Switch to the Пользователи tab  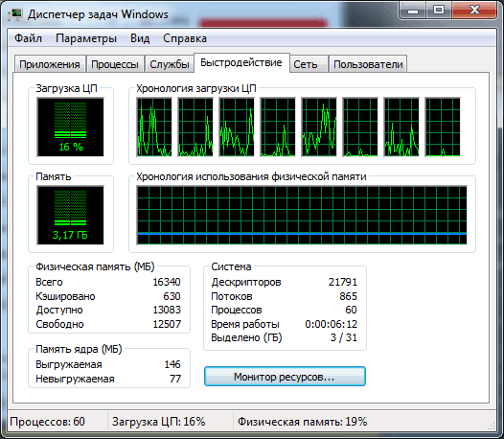(x=368, y=64)
